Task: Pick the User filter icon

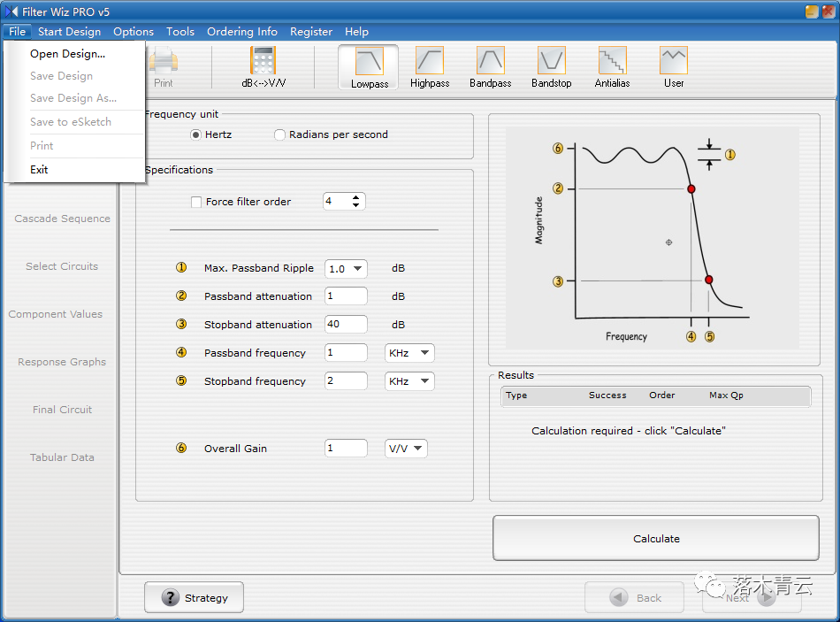Action: tap(674, 67)
